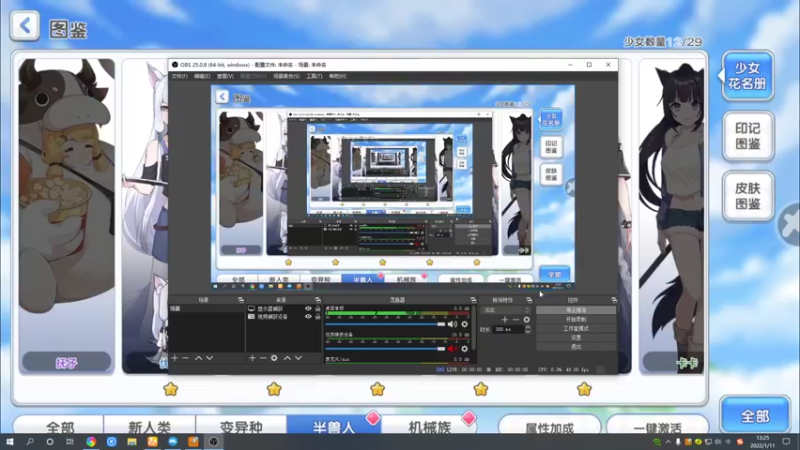
Task: Move scene up in Scenes panel
Action: [x=198, y=358]
